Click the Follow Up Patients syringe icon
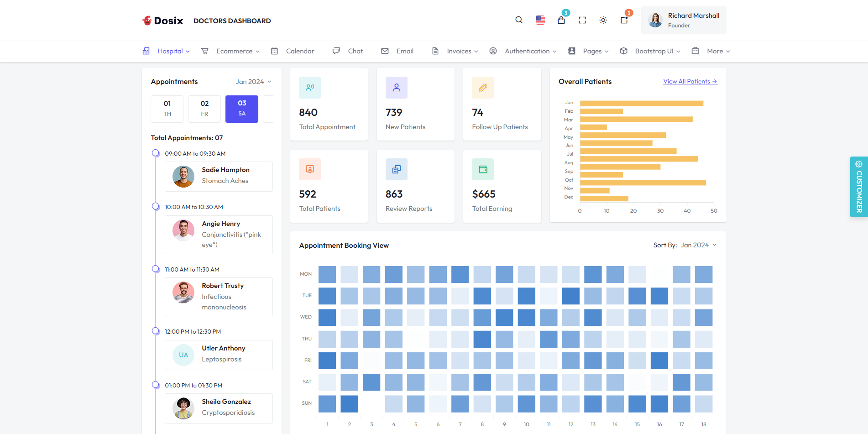Image resolution: width=868 pixels, height=434 pixels. pyautogui.click(x=483, y=88)
